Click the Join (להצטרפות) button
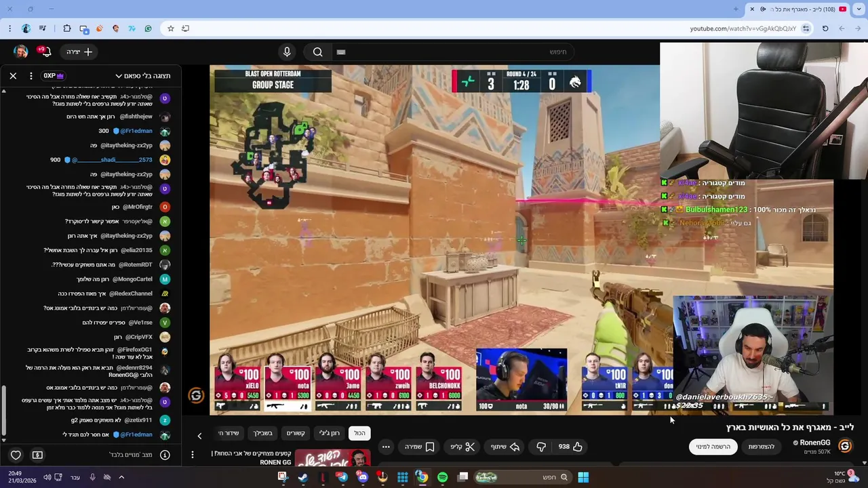The width and height of the screenshot is (868, 488). click(x=762, y=447)
